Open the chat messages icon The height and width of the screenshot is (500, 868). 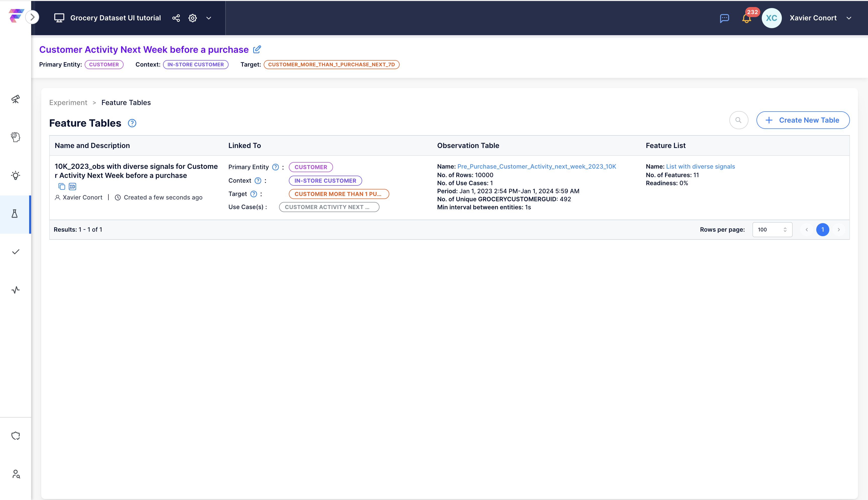click(x=724, y=18)
